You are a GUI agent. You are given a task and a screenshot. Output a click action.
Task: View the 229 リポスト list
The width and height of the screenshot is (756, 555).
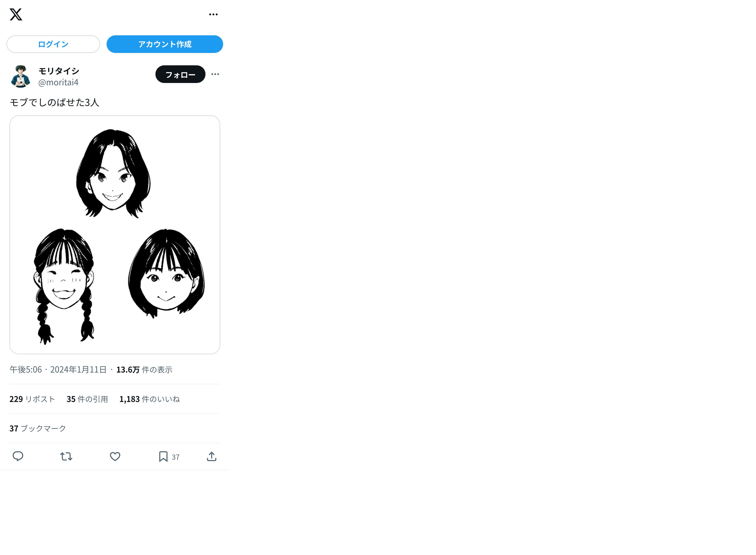click(x=32, y=399)
